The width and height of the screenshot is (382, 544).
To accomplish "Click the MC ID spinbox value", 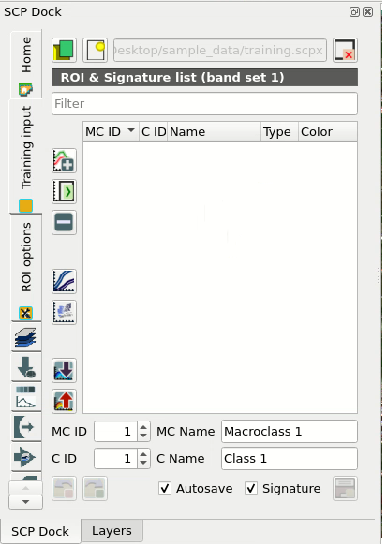I will [116, 431].
